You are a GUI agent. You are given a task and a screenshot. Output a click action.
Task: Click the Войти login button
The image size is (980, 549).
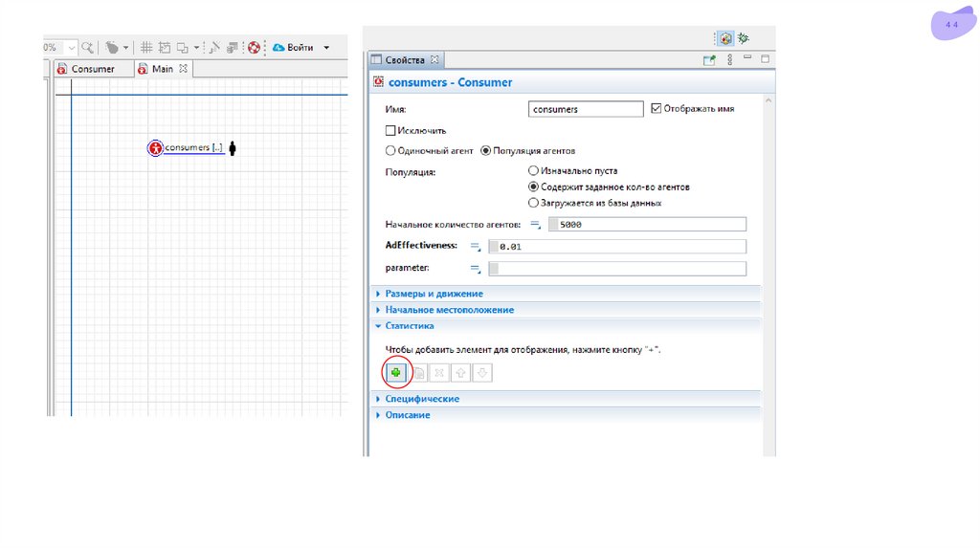coord(300,48)
